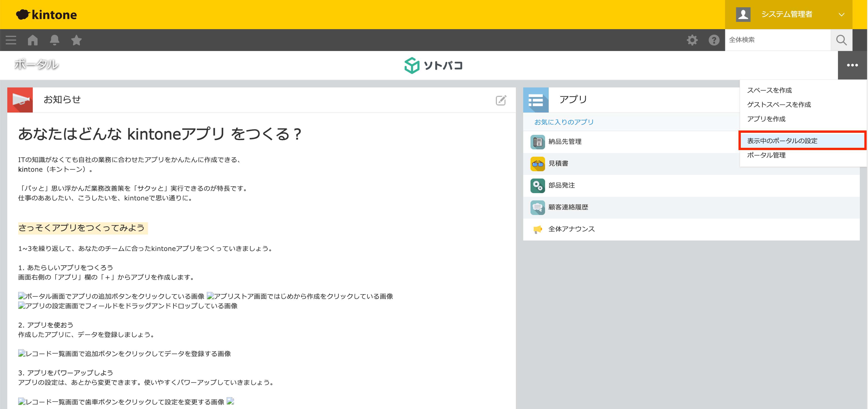Open the お気に入りのアプリ link
868x409 pixels.
coord(564,122)
